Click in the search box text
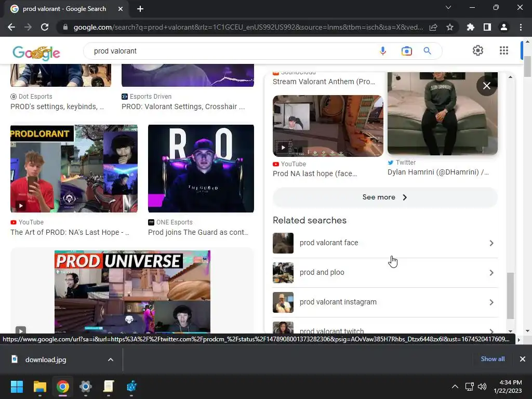This screenshot has width=532, height=399. (x=115, y=51)
